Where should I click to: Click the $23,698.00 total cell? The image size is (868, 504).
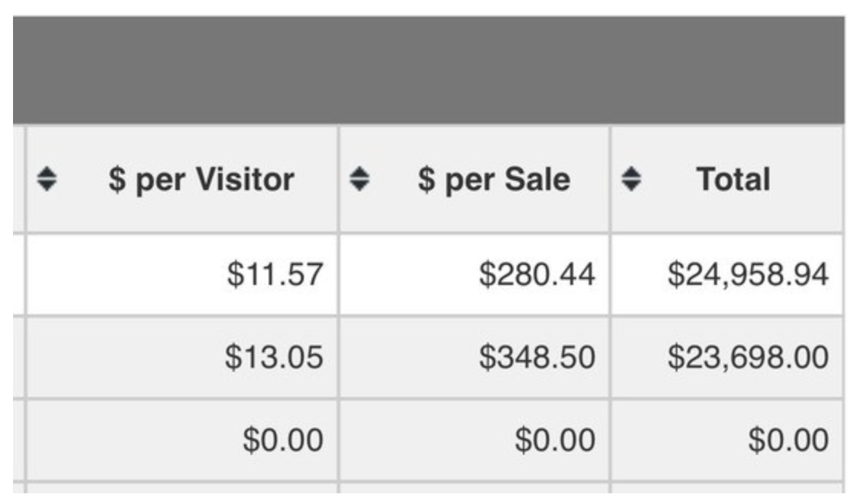[x=727, y=357]
